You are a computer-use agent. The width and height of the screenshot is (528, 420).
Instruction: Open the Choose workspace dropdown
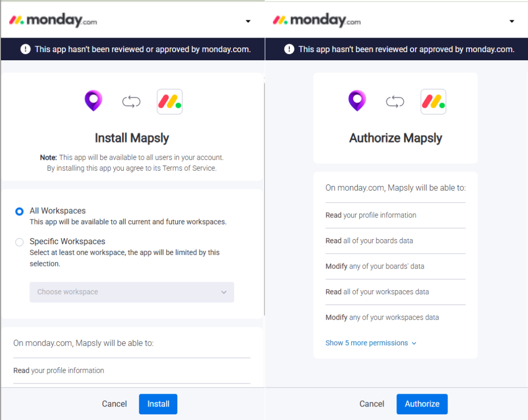pyautogui.click(x=131, y=292)
